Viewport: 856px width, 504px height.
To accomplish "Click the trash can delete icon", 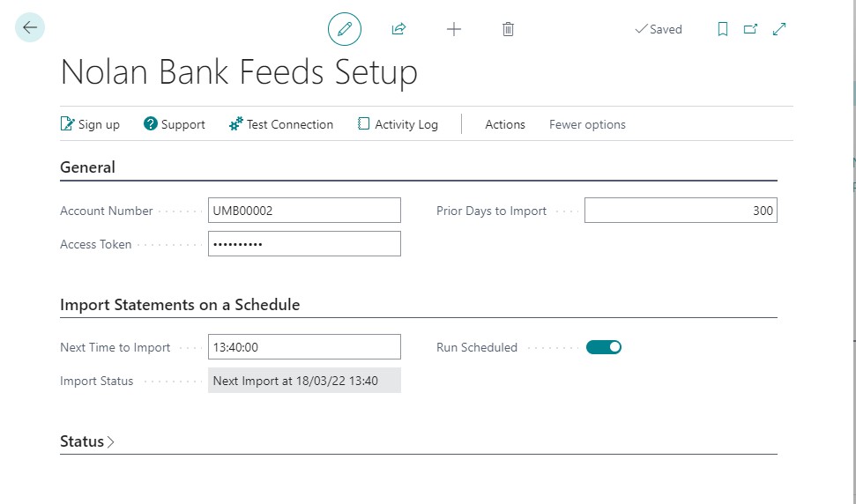I will (x=508, y=29).
